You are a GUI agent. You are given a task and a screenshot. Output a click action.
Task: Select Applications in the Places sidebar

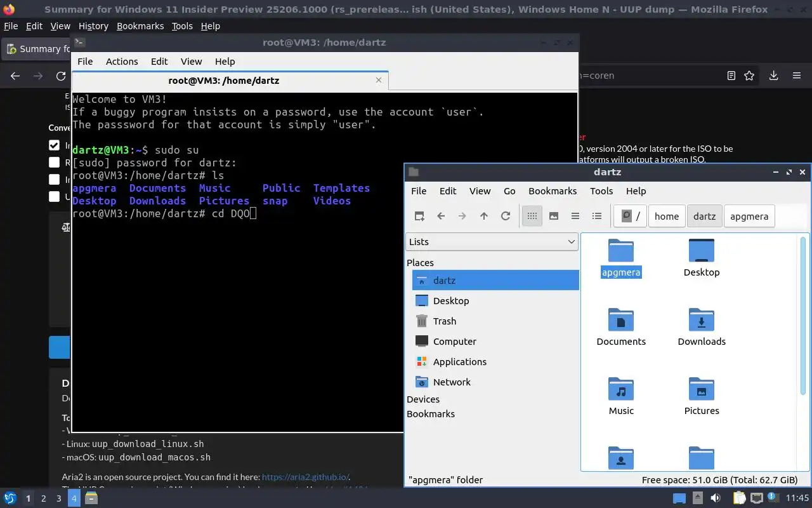[x=495, y=361]
